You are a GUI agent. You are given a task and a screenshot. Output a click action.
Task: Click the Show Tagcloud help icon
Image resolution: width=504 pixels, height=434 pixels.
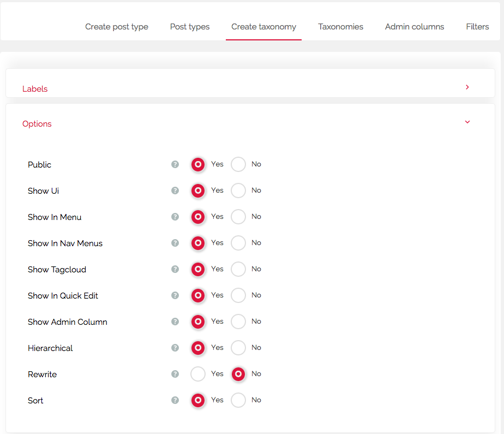point(175,269)
